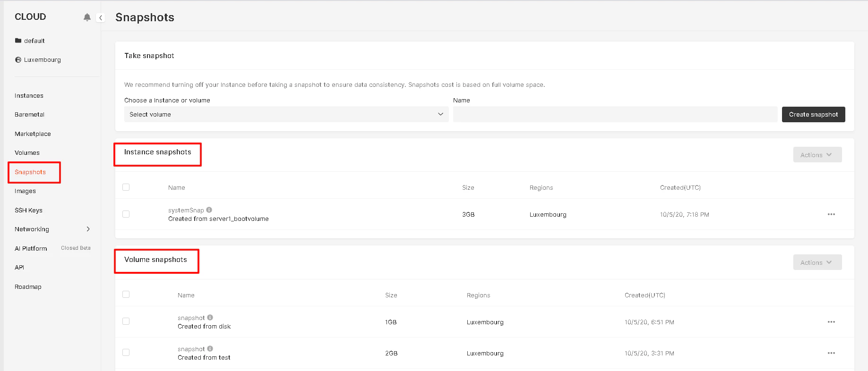Click the folder icon for the default project
This screenshot has height=371, width=868.
[18, 41]
